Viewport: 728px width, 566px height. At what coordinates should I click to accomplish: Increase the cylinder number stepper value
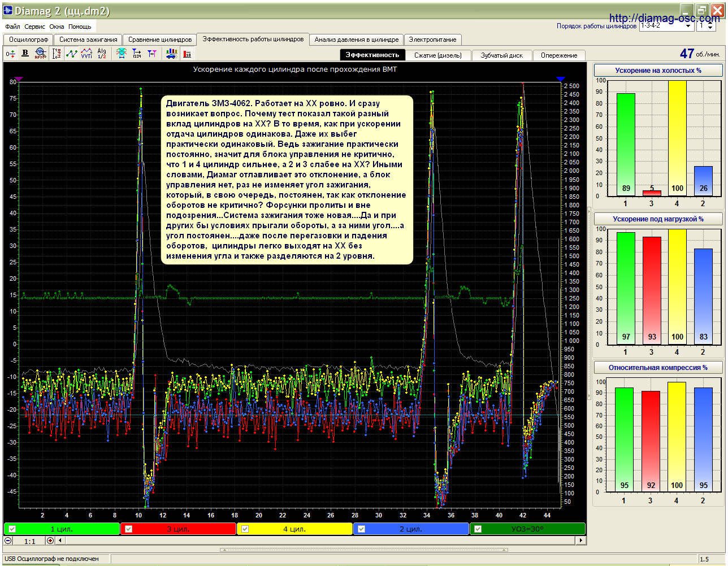(x=710, y=23)
